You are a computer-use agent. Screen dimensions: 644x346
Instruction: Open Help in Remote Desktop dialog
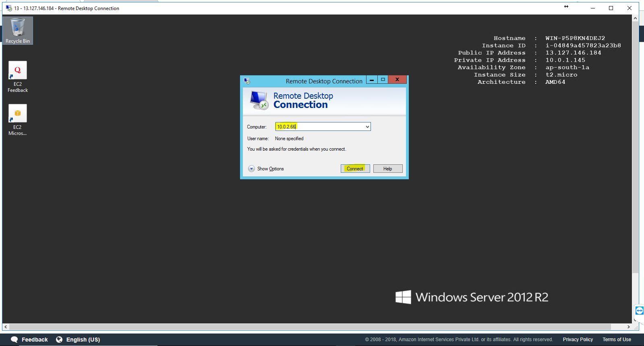tap(387, 169)
